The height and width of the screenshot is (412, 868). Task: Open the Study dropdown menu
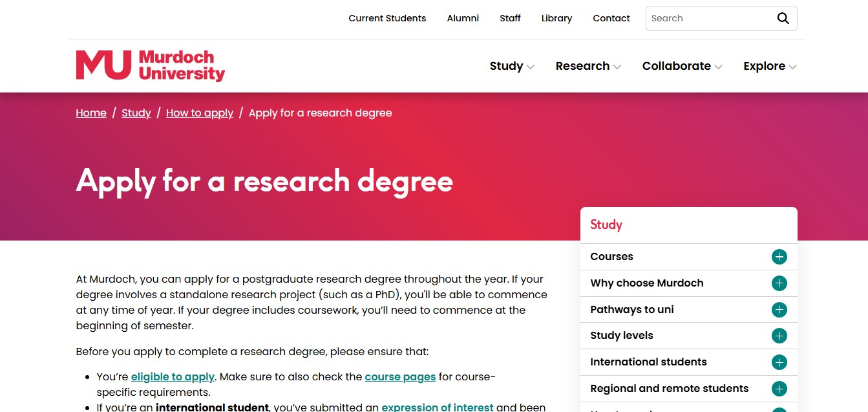pyautogui.click(x=512, y=66)
